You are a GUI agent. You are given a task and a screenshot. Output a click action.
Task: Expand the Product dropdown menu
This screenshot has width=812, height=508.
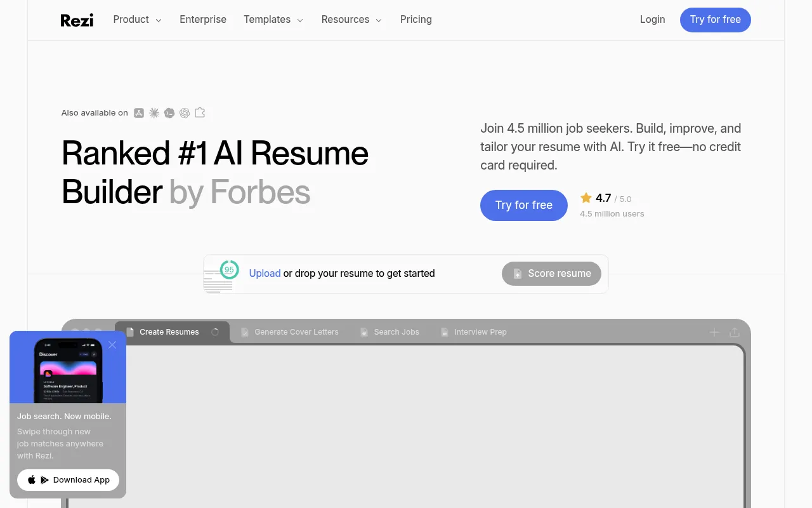pyautogui.click(x=138, y=20)
